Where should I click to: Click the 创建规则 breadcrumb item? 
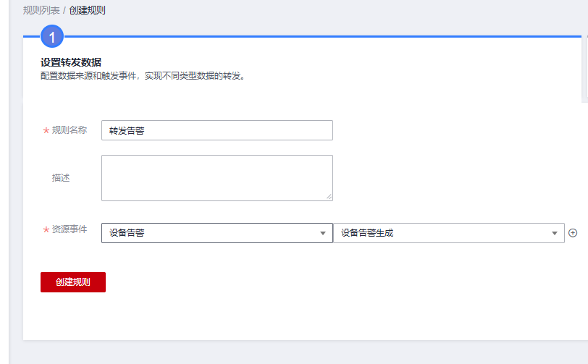coord(87,10)
